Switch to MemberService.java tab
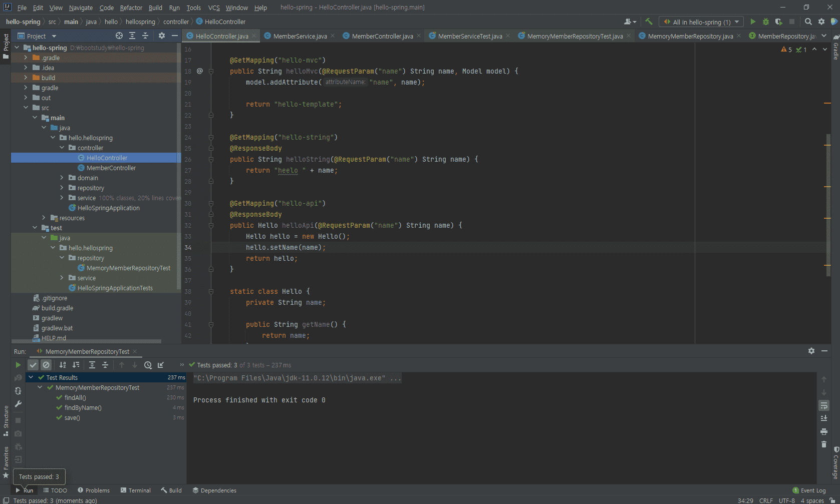Image resolution: width=840 pixels, height=504 pixels. tap(300, 36)
